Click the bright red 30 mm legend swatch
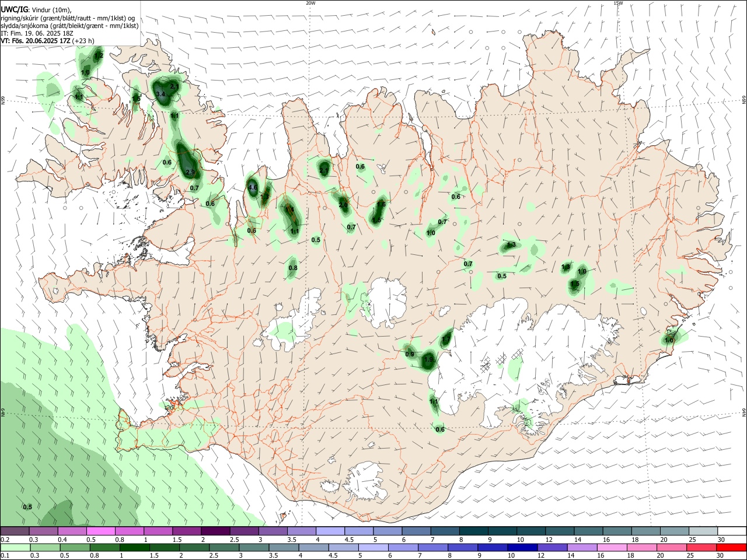 click(731, 547)
